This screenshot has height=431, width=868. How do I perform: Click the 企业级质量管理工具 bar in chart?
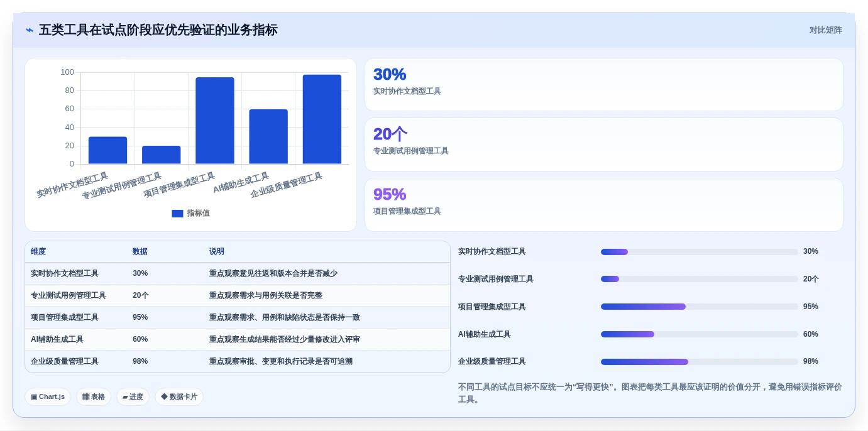tap(322, 119)
